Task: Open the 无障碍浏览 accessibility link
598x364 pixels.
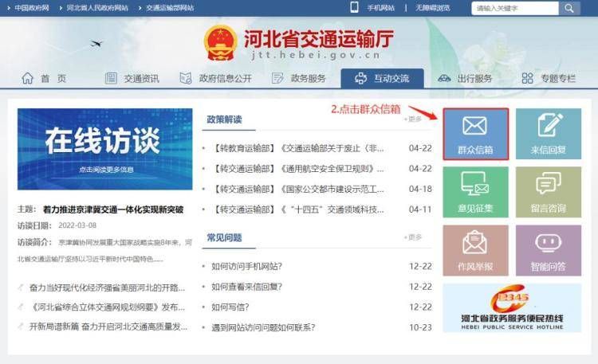Action: tap(432, 8)
